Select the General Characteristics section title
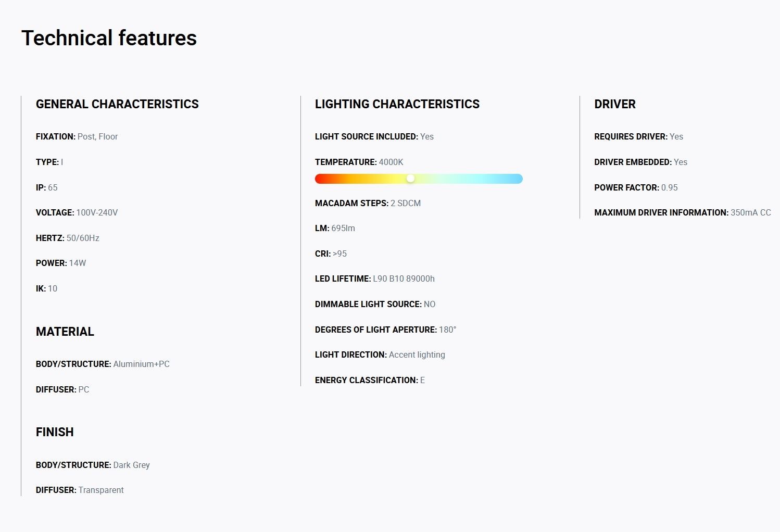Viewport: 780px width, 532px height. tap(117, 104)
